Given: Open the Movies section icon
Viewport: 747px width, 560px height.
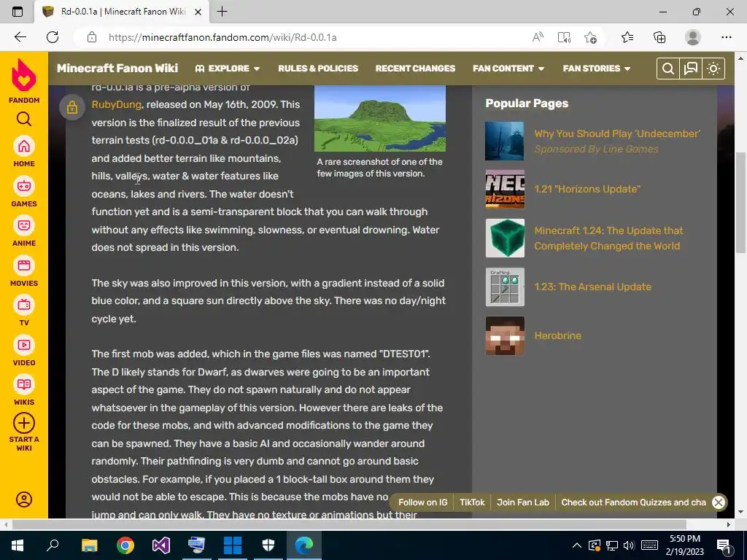Looking at the screenshot, I should point(24,265).
